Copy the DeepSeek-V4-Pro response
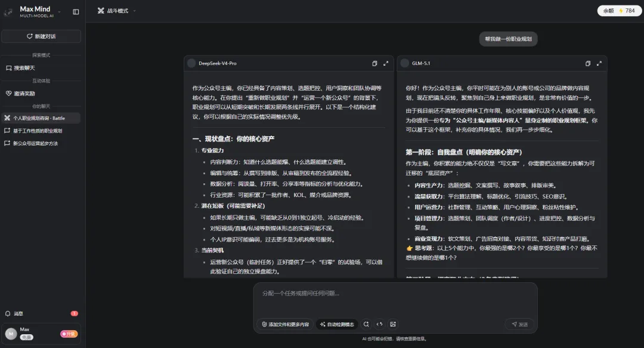Image resolution: width=644 pixels, height=348 pixels. click(374, 63)
